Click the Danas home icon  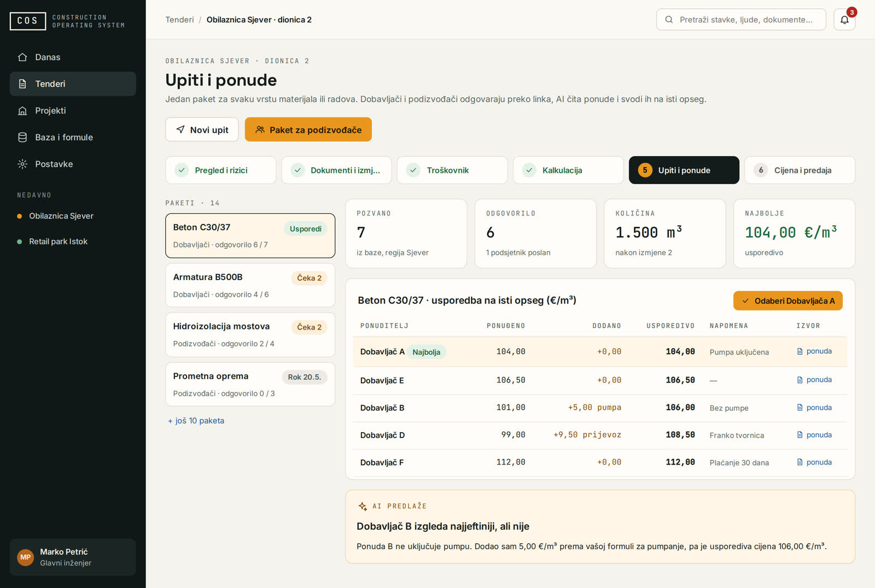pos(22,57)
